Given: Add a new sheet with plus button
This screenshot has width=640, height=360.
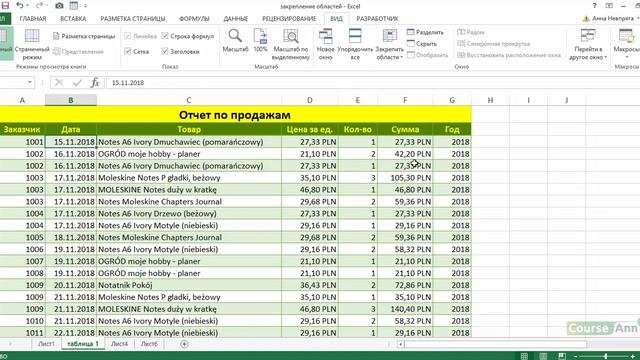Looking at the screenshot, I should point(184,344).
